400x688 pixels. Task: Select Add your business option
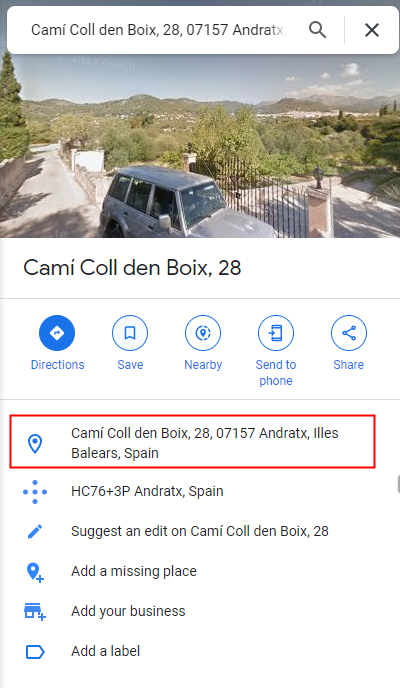point(128,611)
